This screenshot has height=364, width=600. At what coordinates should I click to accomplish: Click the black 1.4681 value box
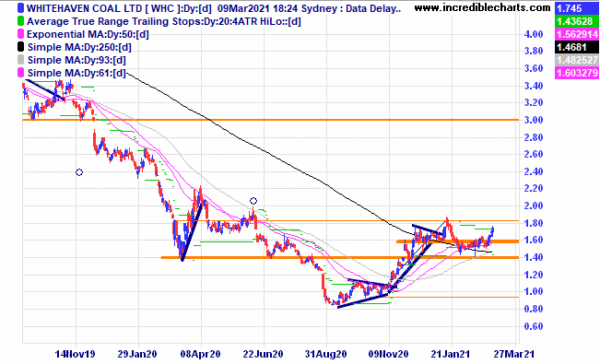point(577,47)
